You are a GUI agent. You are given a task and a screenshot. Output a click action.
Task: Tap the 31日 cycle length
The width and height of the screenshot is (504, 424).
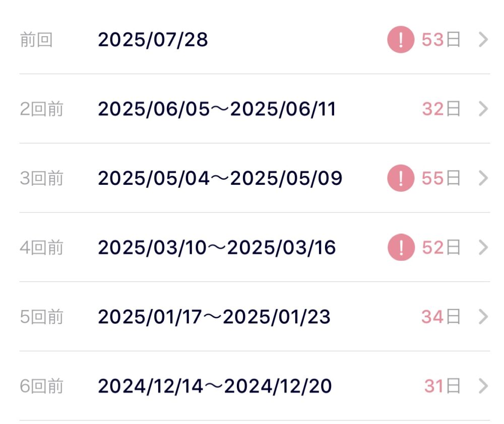443,386
